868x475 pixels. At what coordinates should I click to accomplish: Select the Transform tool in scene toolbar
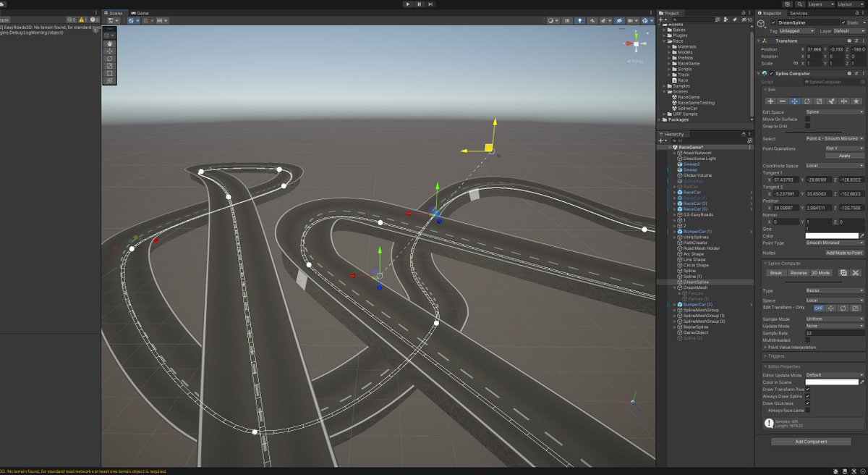pos(109,81)
